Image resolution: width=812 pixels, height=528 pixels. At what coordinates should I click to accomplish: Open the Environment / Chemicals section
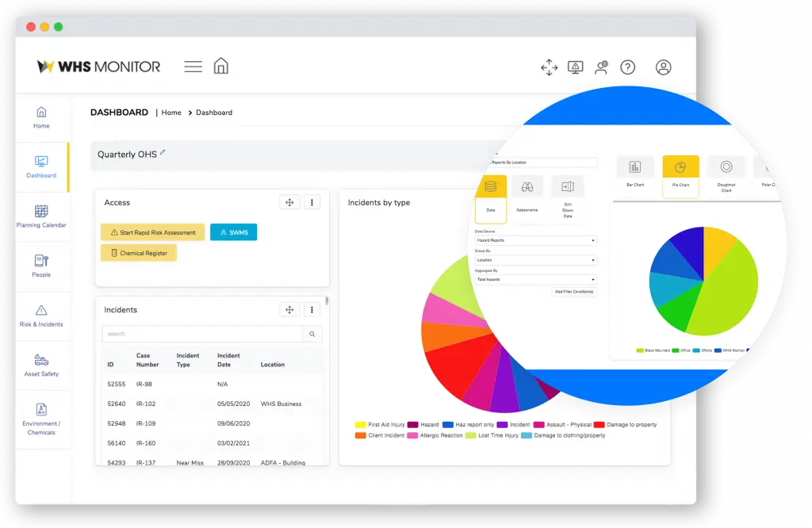pyautogui.click(x=40, y=418)
